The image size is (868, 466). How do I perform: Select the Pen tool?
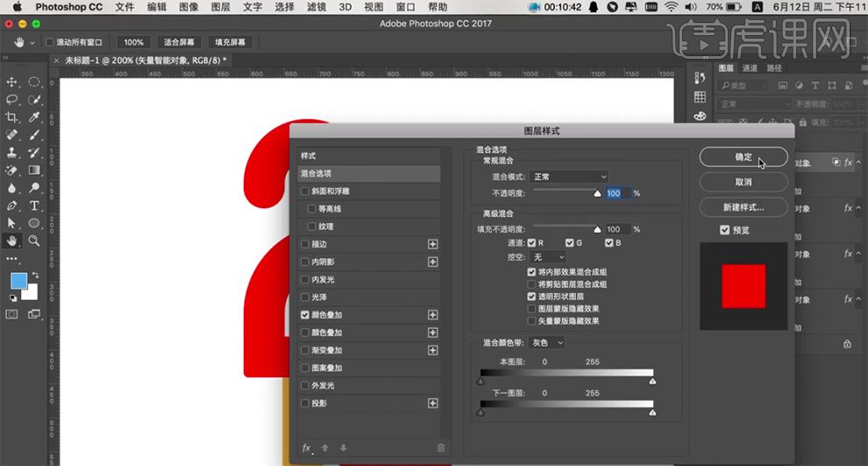[x=11, y=205]
